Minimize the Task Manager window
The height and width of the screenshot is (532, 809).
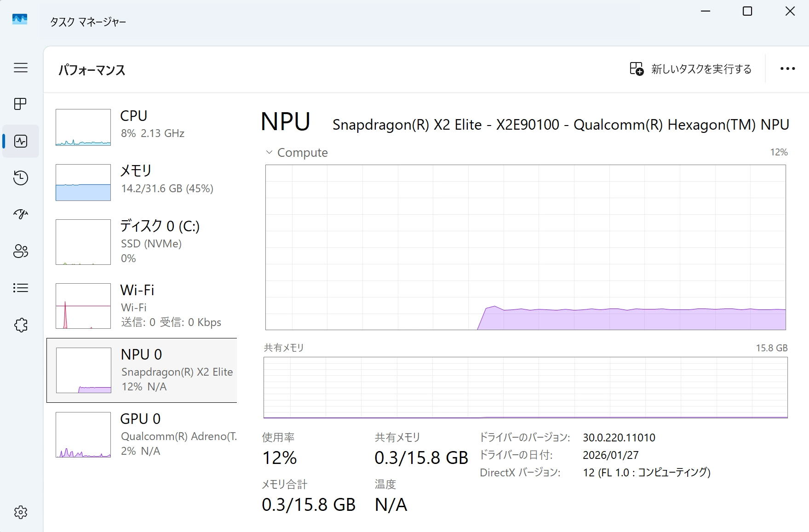[706, 11]
